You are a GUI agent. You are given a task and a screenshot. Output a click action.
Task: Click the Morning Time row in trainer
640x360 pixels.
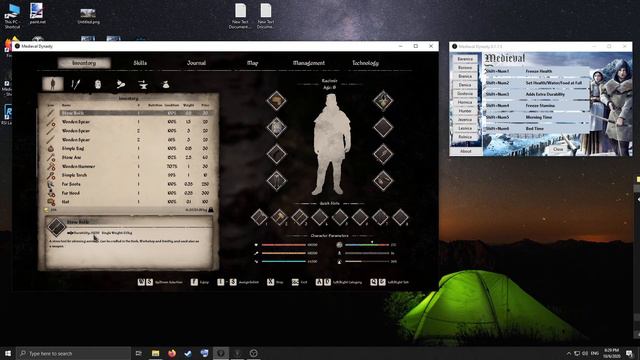(x=536, y=117)
